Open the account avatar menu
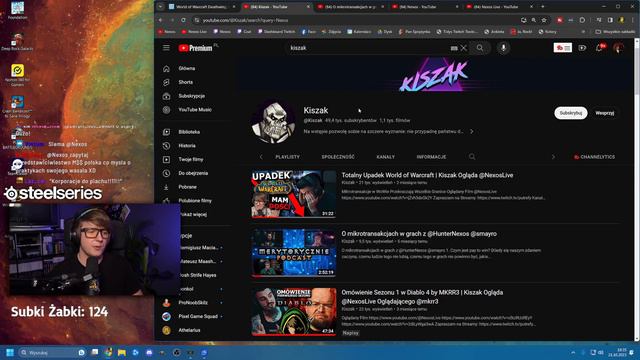 point(618,48)
